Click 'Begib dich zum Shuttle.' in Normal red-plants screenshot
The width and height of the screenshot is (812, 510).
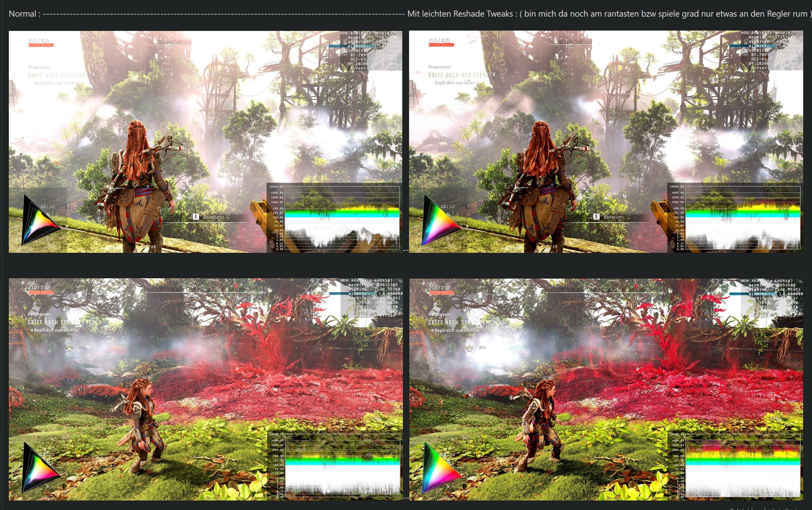[56, 330]
